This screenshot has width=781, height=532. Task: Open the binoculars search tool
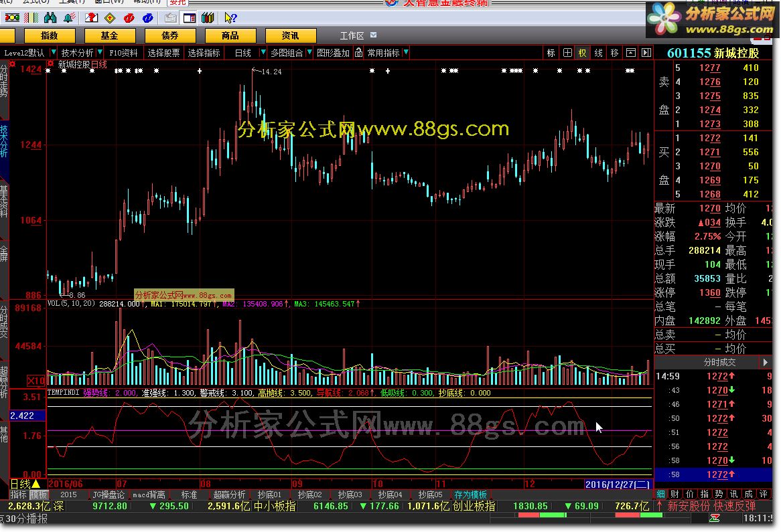tap(50, 19)
